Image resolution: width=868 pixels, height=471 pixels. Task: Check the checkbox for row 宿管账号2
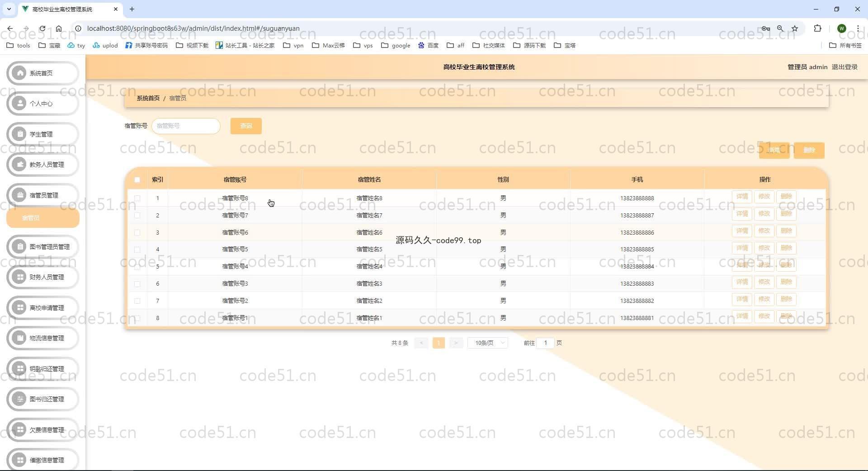(137, 301)
